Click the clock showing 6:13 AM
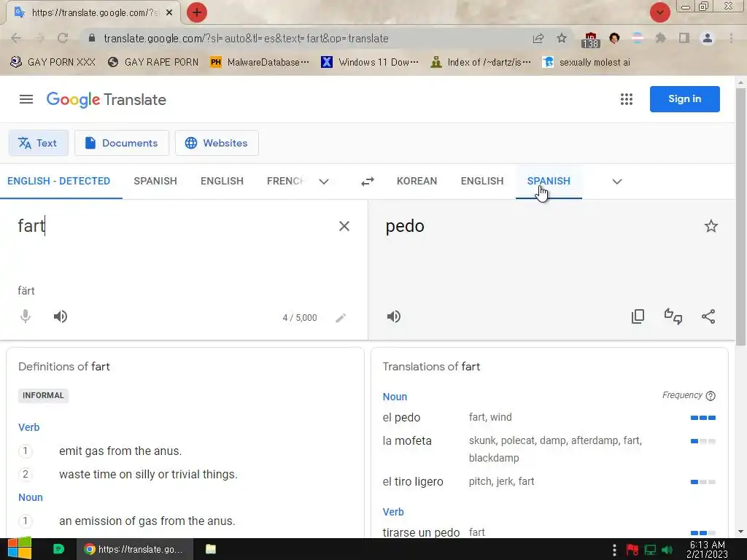Screen dimensions: 747x560 tap(708, 550)
